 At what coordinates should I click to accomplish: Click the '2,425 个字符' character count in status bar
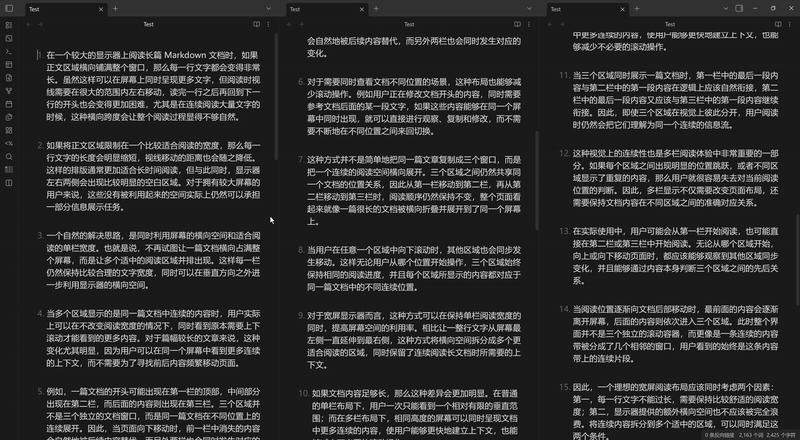click(781, 435)
